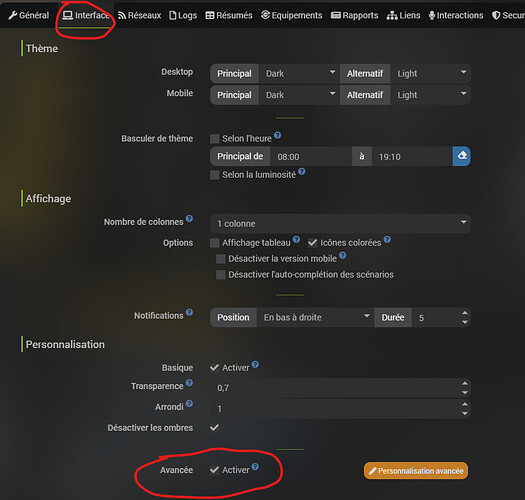
Task: Click the 08:00 start time field
Action: 311,156
